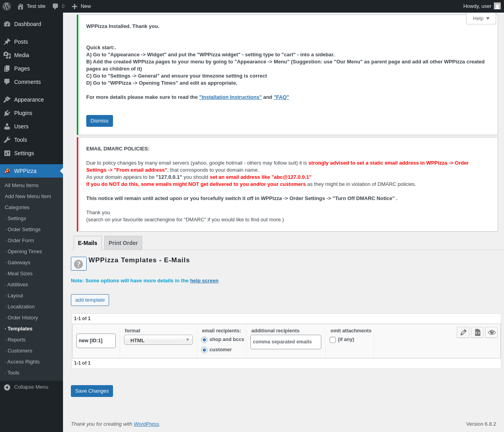
Task: Click the WPPizza pizza slice icon
Action: coord(7,171)
